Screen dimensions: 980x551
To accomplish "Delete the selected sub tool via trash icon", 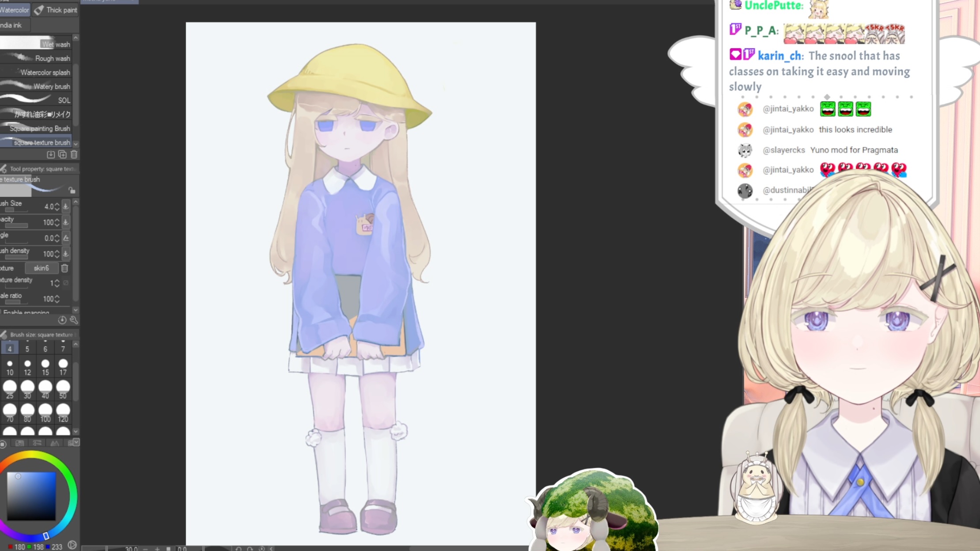I will click(74, 155).
